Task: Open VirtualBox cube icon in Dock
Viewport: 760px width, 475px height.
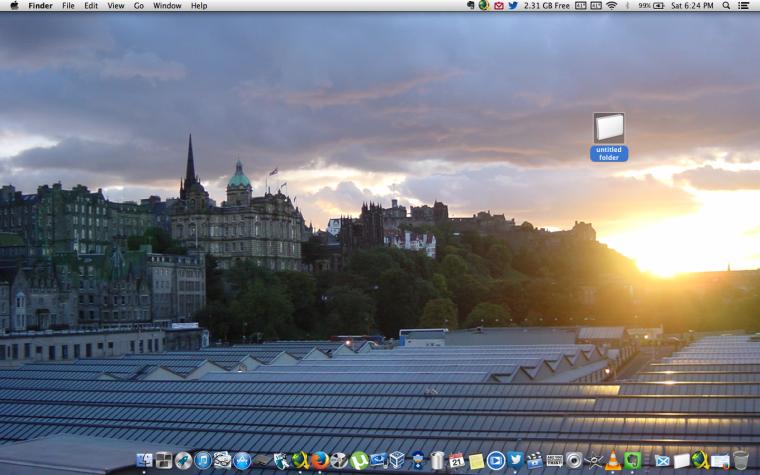Action: click(397, 460)
